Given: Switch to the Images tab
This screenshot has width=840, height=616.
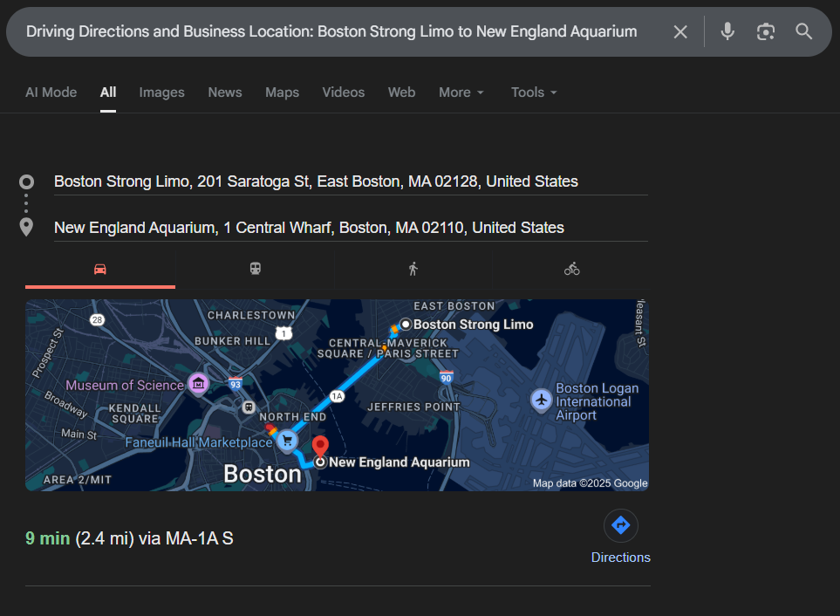Looking at the screenshot, I should (161, 92).
